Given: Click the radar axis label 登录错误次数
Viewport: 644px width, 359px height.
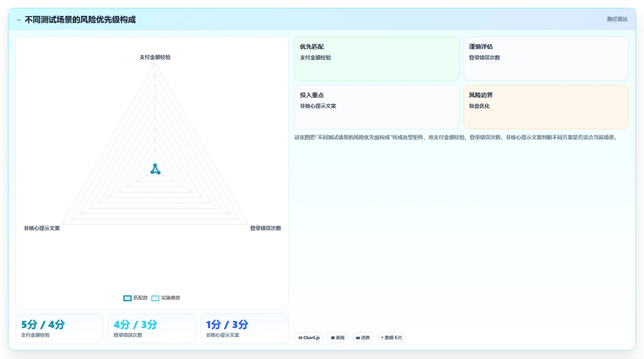Looking at the screenshot, I should (266, 228).
